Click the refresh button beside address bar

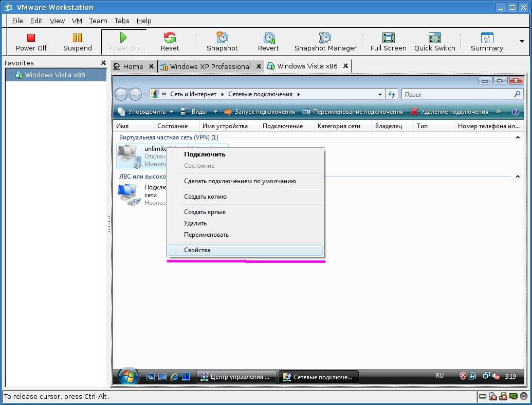(x=392, y=95)
